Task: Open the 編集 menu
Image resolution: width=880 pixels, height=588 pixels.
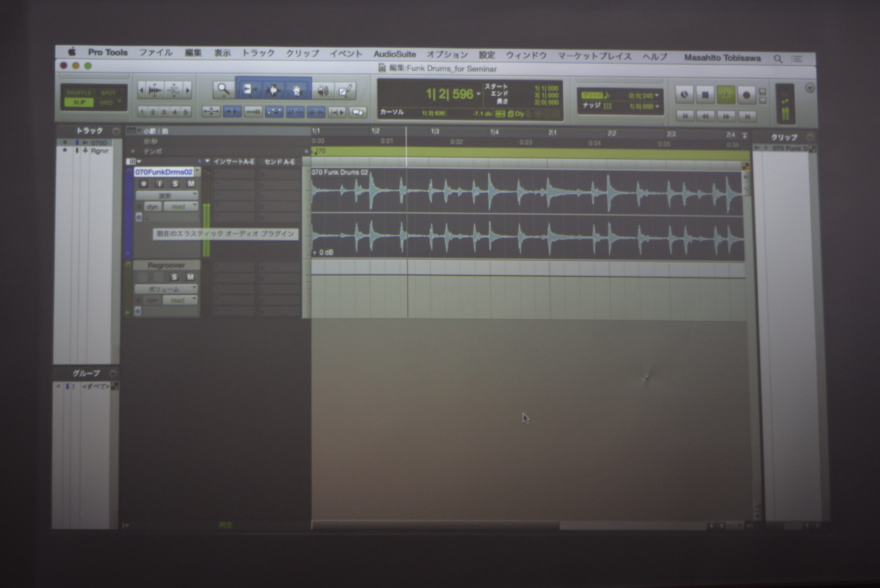Action: tap(193, 53)
